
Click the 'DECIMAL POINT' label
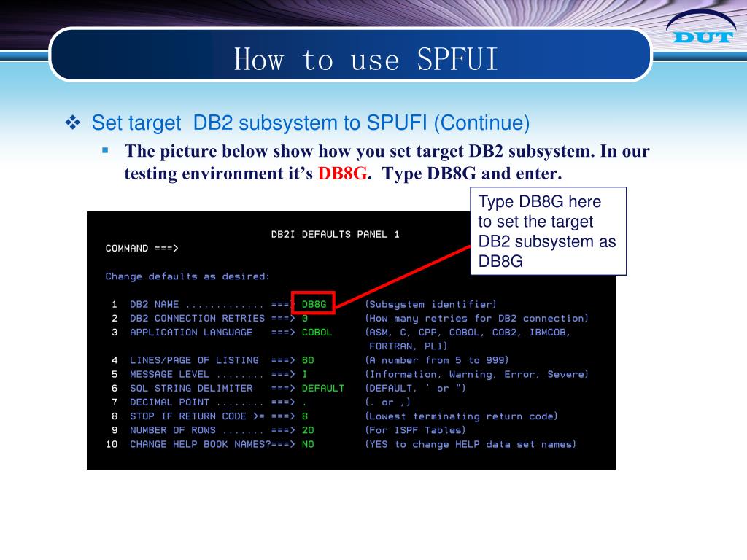click(x=169, y=402)
